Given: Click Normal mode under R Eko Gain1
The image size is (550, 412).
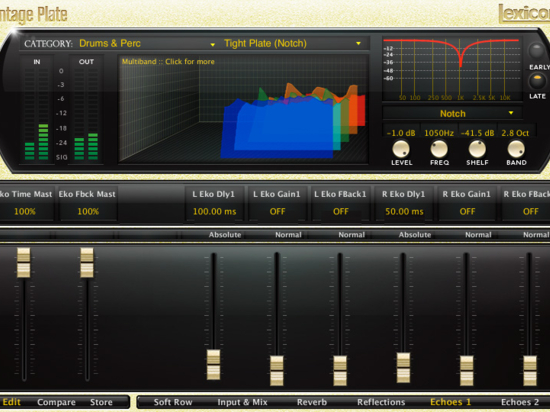Looking at the screenshot, I should 478,235.
